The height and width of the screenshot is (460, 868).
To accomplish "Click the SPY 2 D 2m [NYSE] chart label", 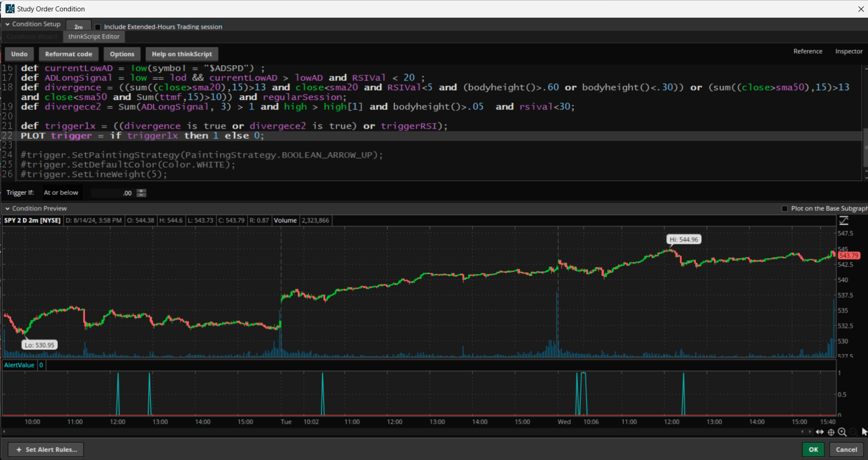I will [x=32, y=220].
